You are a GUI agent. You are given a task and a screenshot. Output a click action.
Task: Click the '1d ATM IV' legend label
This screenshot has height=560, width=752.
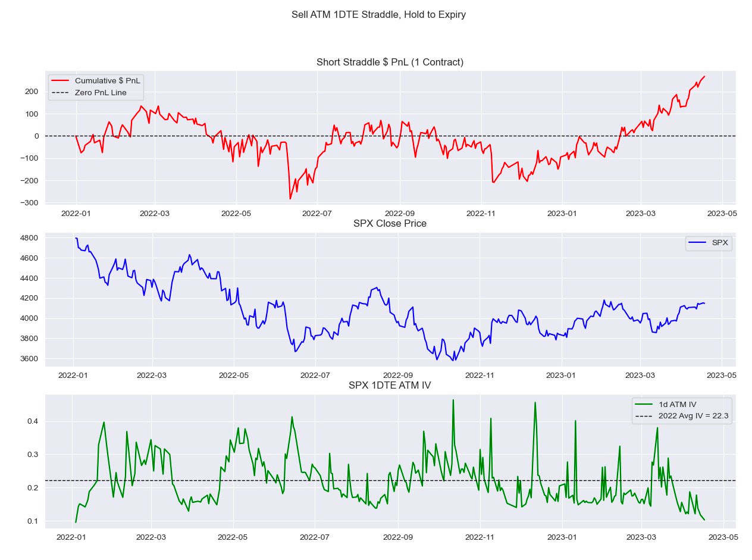pos(678,405)
